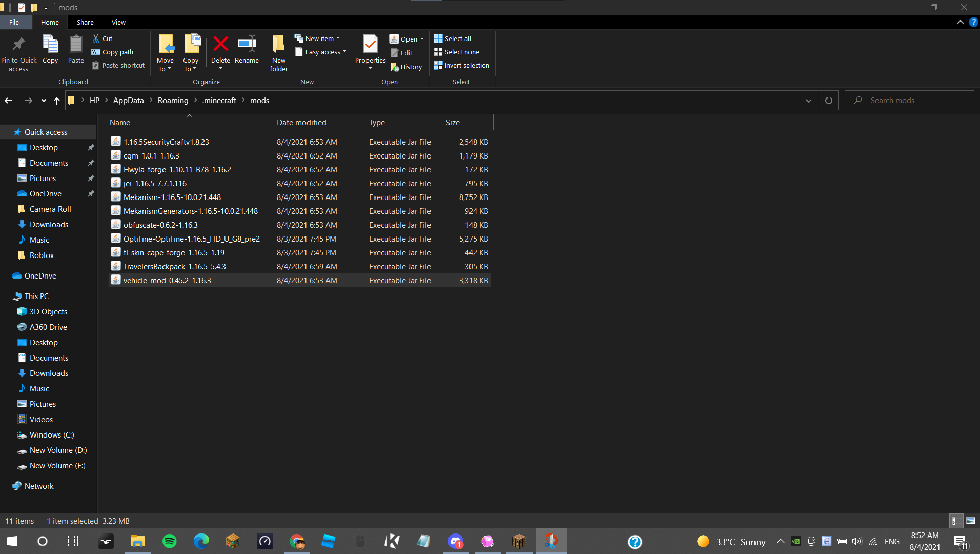980x554 pixels.
Task: Go up one folder level
Action: pos(57,101)
